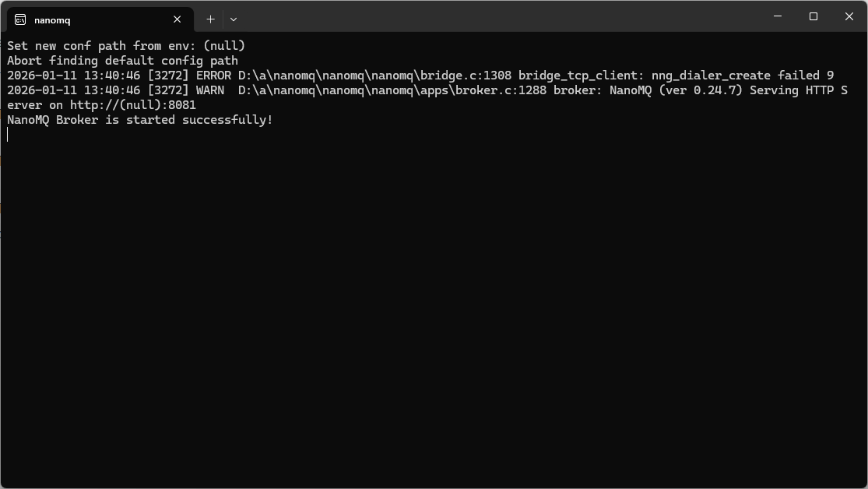Click the http://(null):8081 server URL
Image resolution: width=868 pixels, height=489 pixels.
tap(133, 105)
